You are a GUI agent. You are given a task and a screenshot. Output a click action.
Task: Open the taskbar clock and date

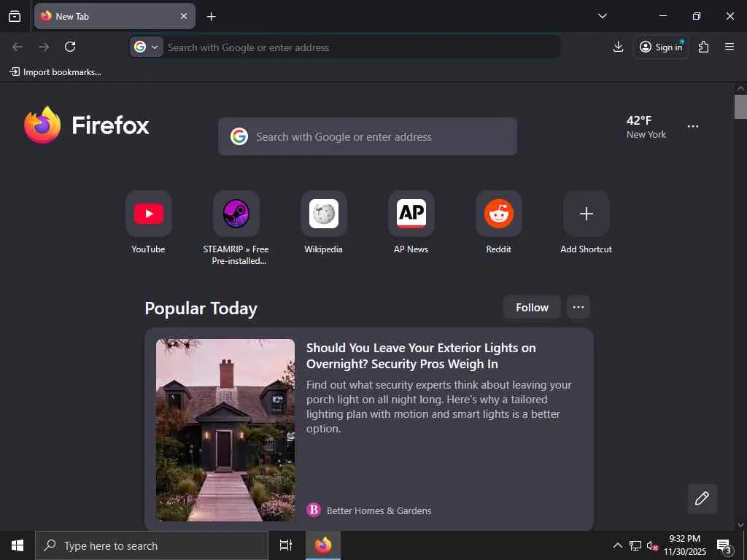[685, 545]
